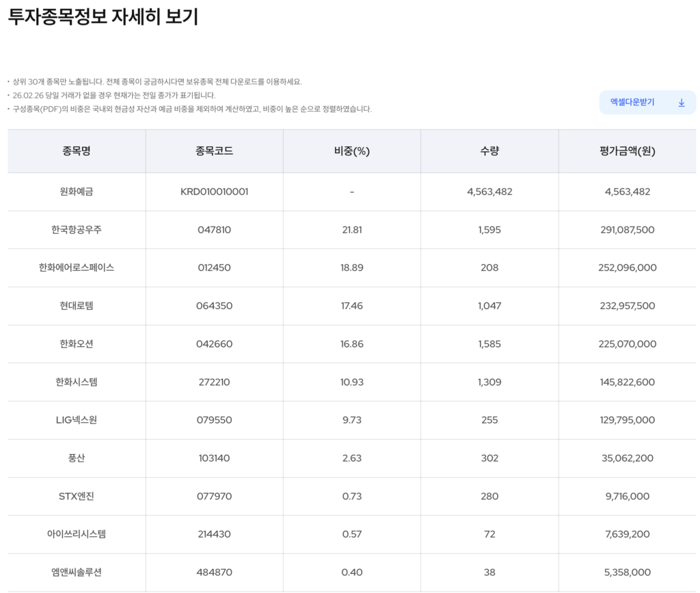
Task: Select the 평가금액(원) column header
Action: tap(627, 151)
